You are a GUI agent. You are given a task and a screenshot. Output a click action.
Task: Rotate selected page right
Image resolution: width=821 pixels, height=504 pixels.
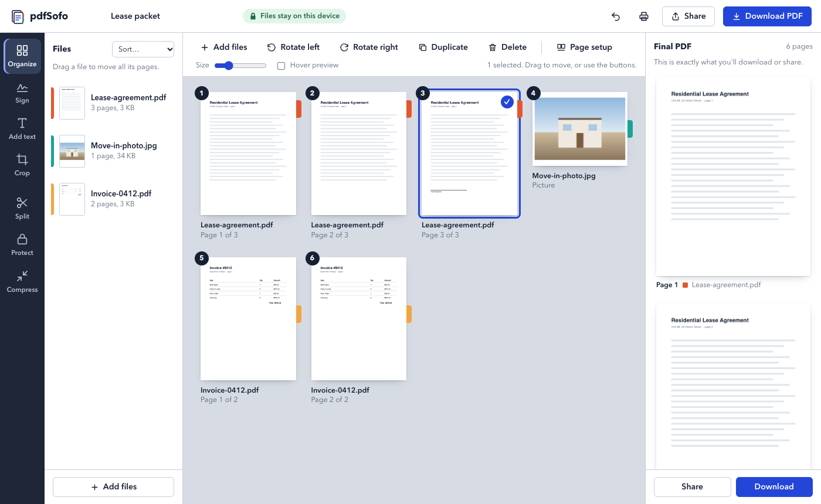click(x=369, y=47)
